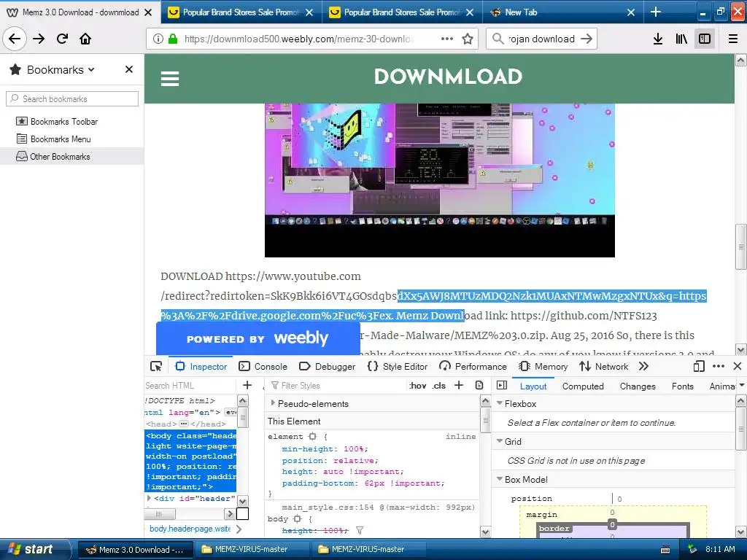The image size is (747, 560).
Task: Bookmark this page with the star
Action: [468, 39]
